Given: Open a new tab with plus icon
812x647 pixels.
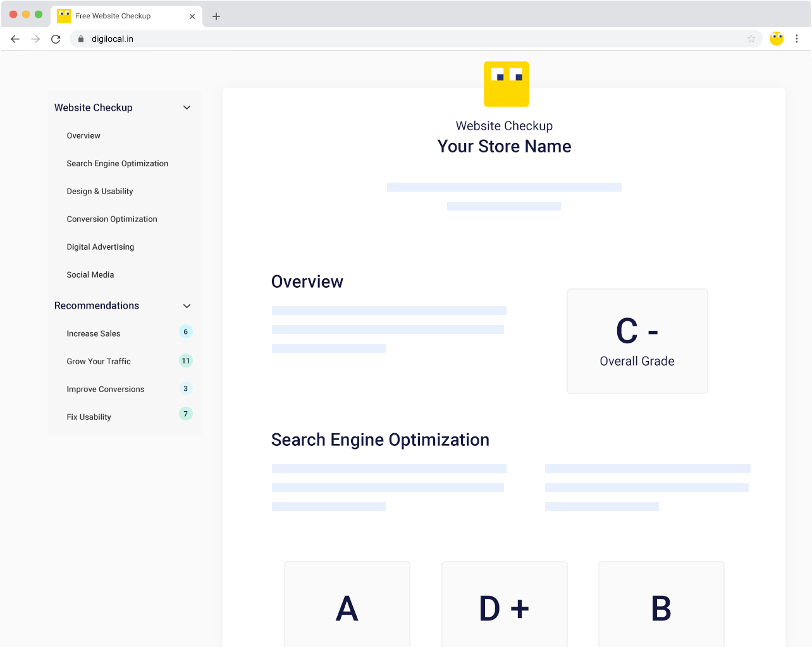Looking at the screenshot, I should [216, 16].
